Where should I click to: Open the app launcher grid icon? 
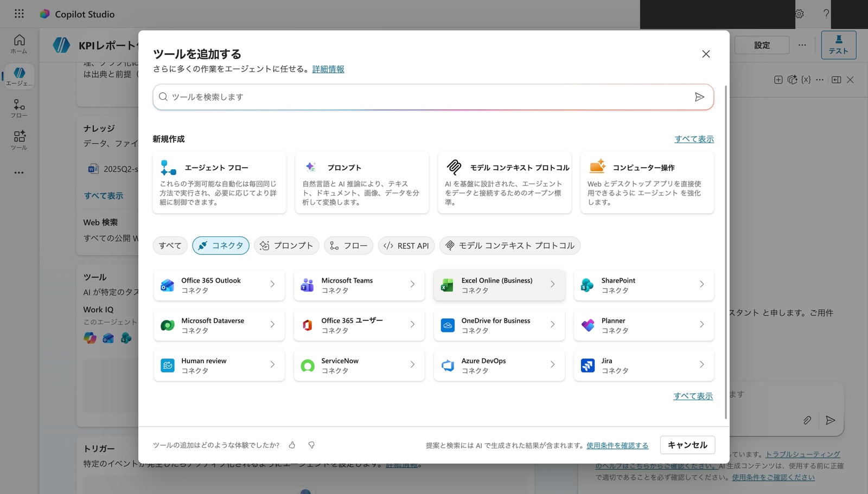[x=19, y=14]
